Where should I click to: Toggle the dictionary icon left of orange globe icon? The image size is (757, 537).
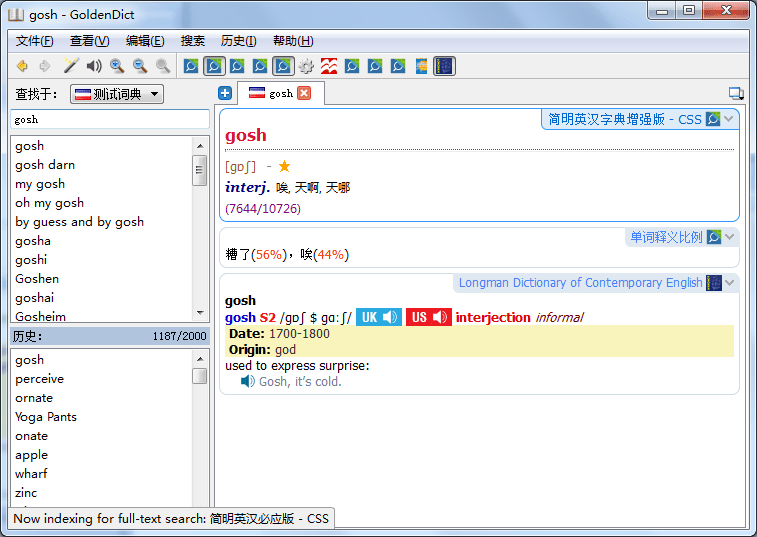tap(398, 66)
